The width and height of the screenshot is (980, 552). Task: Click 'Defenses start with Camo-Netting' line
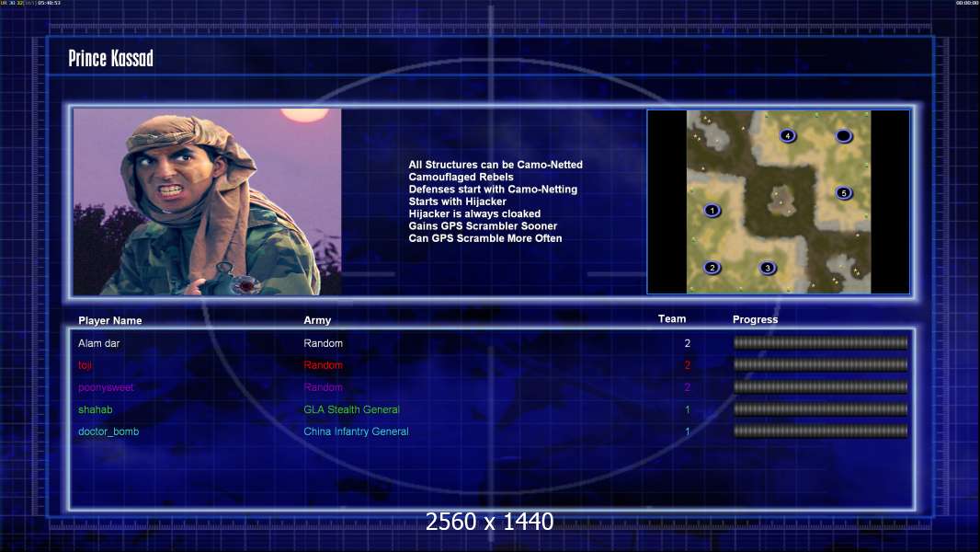pyautogui.click(x=493, y=189)
